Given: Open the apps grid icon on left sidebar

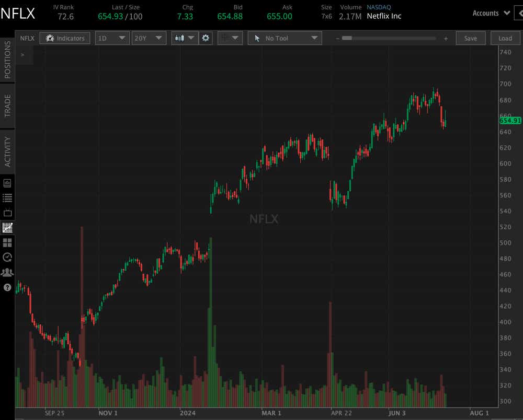Looking at the screenshot, I should click(x=7, y=242).
